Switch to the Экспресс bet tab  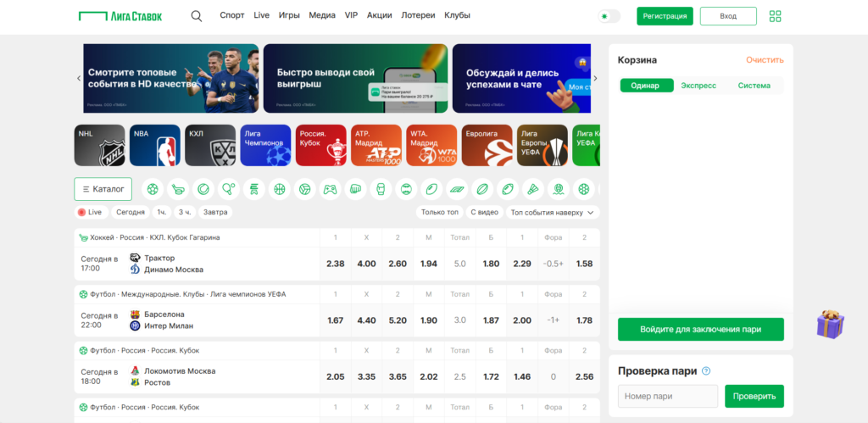click(698, 86)
